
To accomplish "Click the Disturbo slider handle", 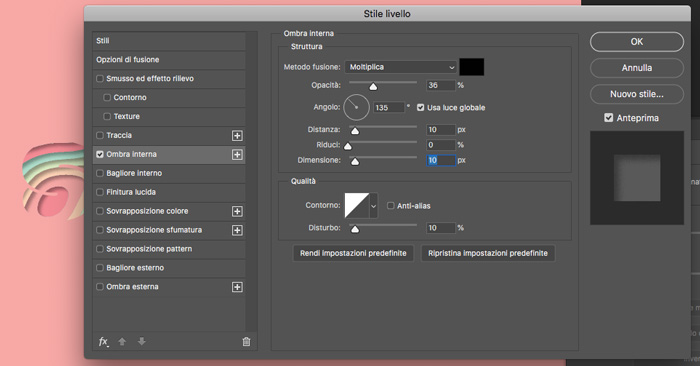I will tap(355, 229).
